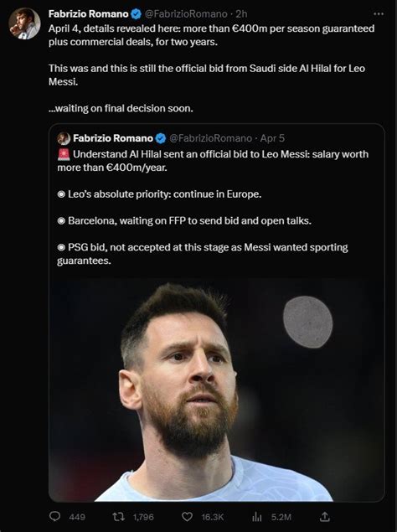Click the 1,796 retweet count

click(x=143, y=517)
